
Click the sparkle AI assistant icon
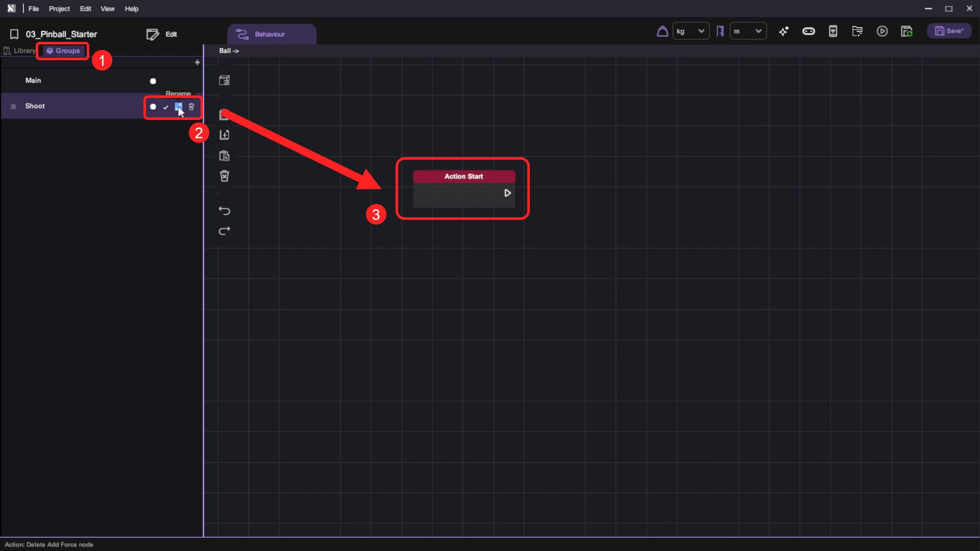[x=783, y=32]
